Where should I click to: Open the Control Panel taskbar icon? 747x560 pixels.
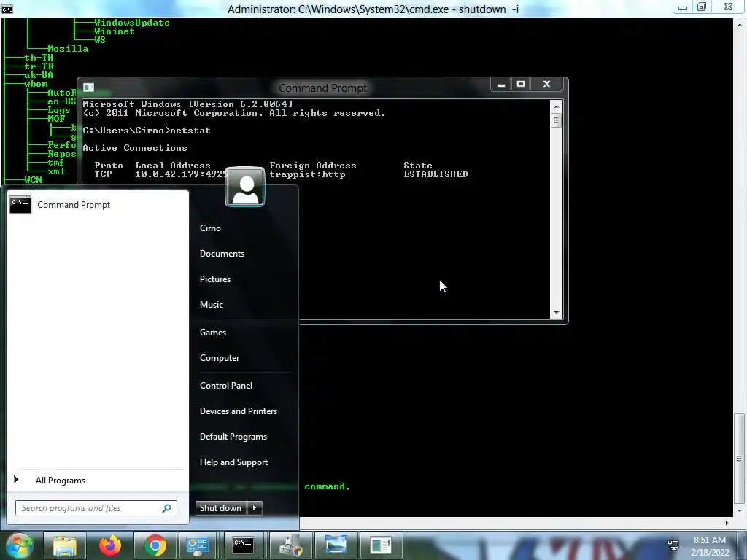coord(198,545)
